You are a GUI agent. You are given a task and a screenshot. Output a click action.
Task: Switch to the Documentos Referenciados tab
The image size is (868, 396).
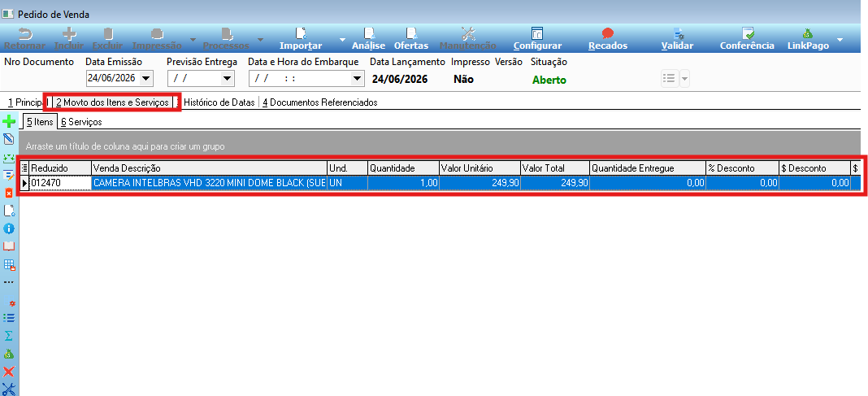tap(320, 102)
